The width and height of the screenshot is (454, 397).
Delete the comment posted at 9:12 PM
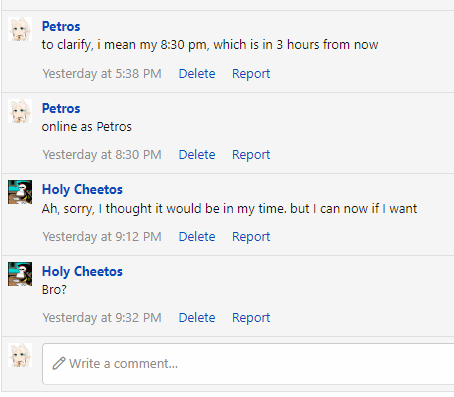[197, 237]
